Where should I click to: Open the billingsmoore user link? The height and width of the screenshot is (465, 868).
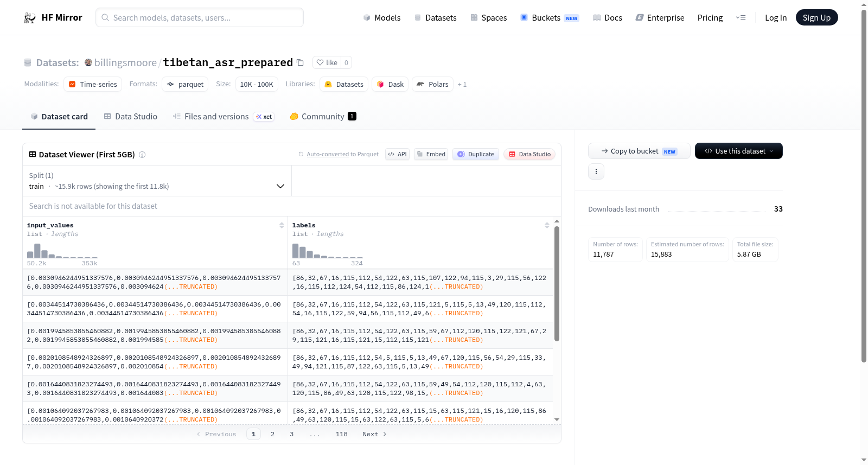[x=125, y=62]
